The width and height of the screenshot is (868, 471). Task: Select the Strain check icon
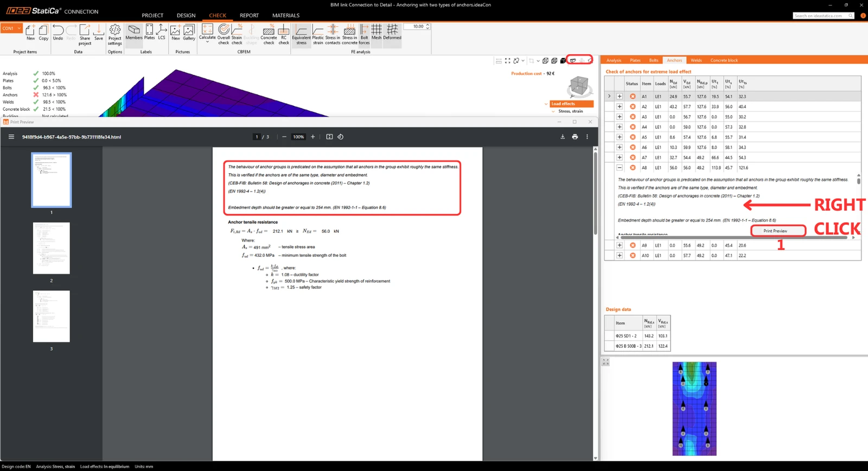(x=237, y=35)
